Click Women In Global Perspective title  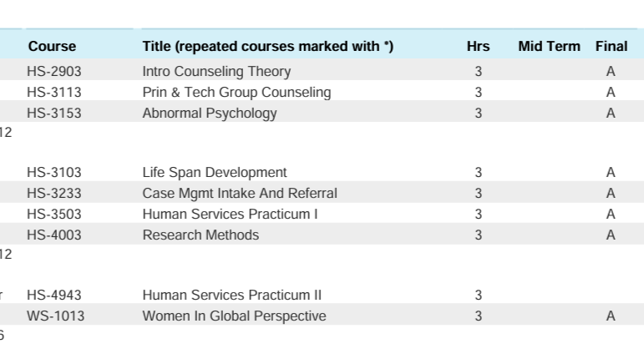pos(234,316)
